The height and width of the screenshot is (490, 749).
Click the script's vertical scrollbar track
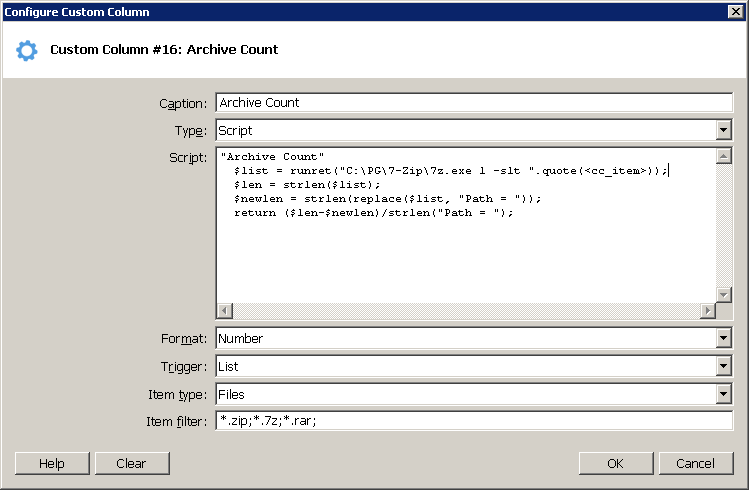pos(724,225)
